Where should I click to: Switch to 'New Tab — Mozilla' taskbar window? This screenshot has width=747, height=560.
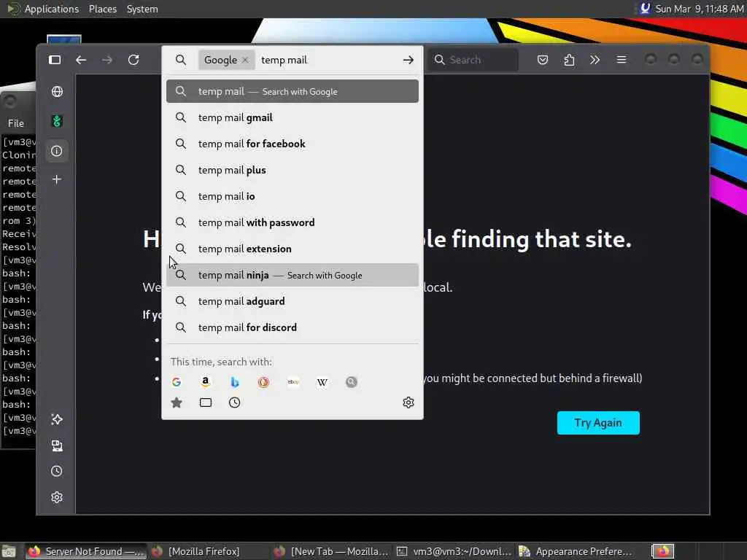click(x=332, y=551)
